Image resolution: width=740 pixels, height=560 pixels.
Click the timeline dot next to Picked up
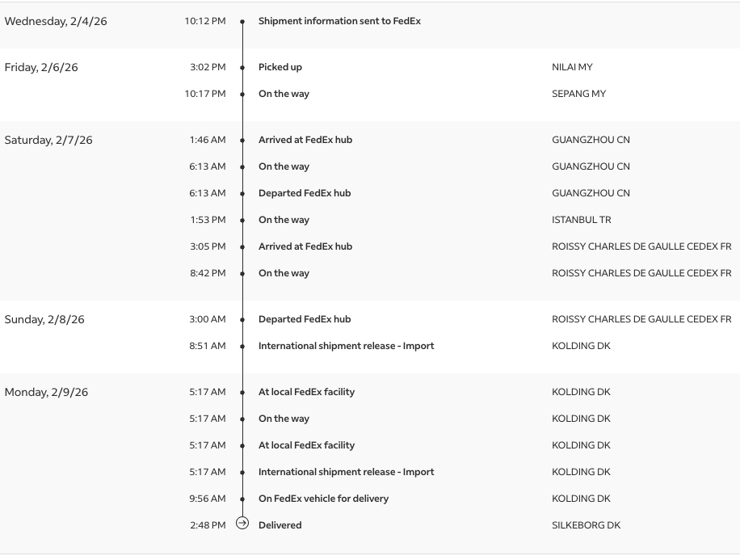click(242, 68)
